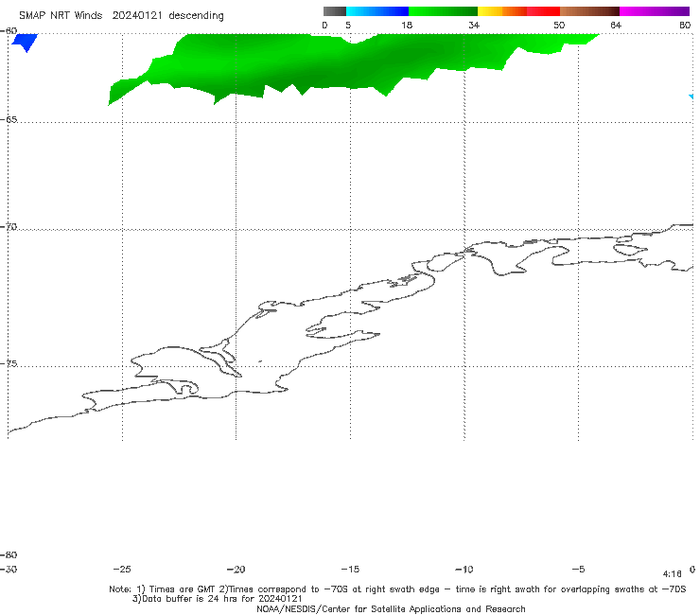The height and width of the screenshot is (615, 700).
Task: Click the latitude label '-75'
Action: [9, 364]
